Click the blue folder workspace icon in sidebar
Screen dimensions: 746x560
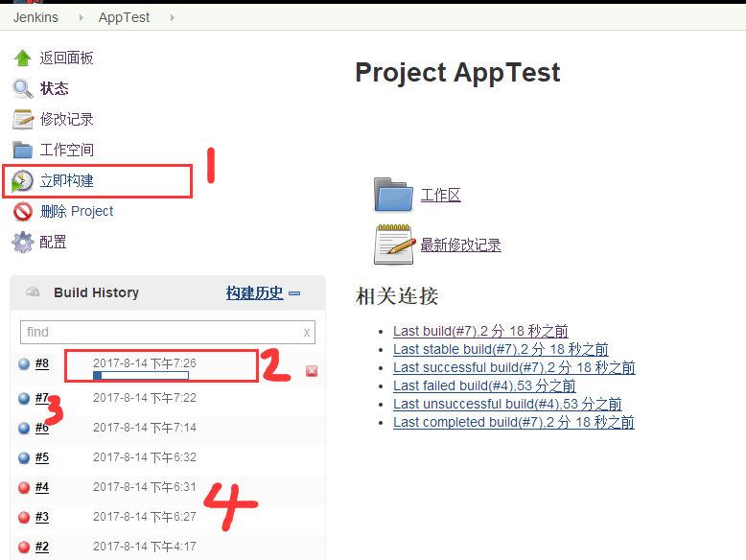point(22,150)
